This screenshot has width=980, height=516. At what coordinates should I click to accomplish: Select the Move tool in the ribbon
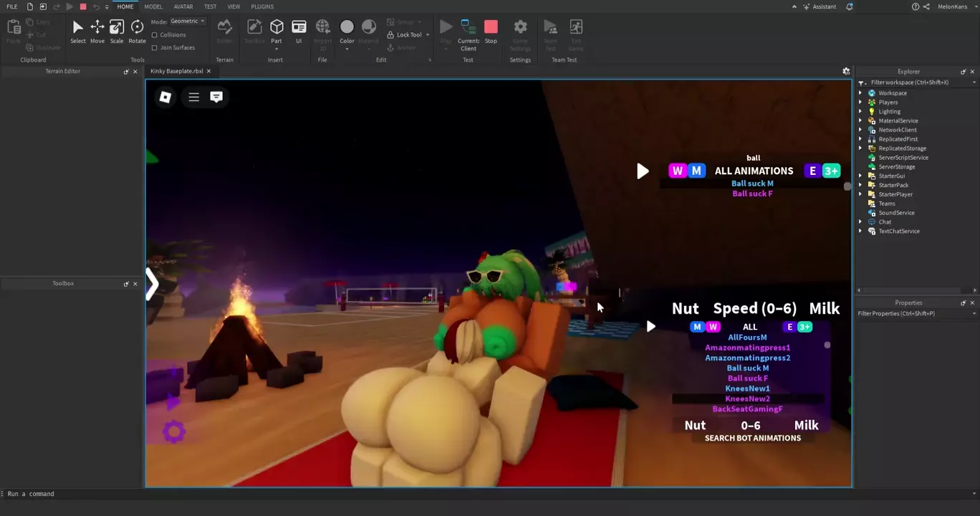[x=97, y=31]
